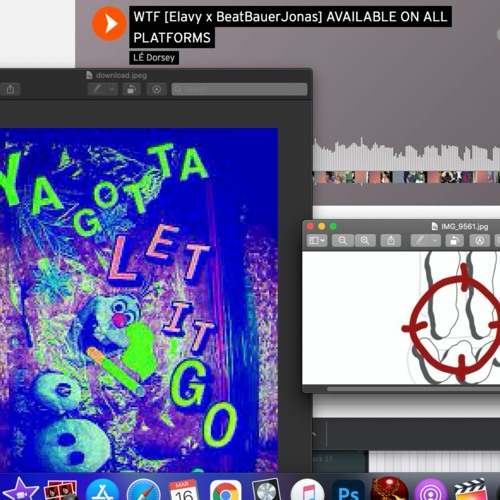Rotate the IMG_9561.jpg image left

click(x=454, y=240)
